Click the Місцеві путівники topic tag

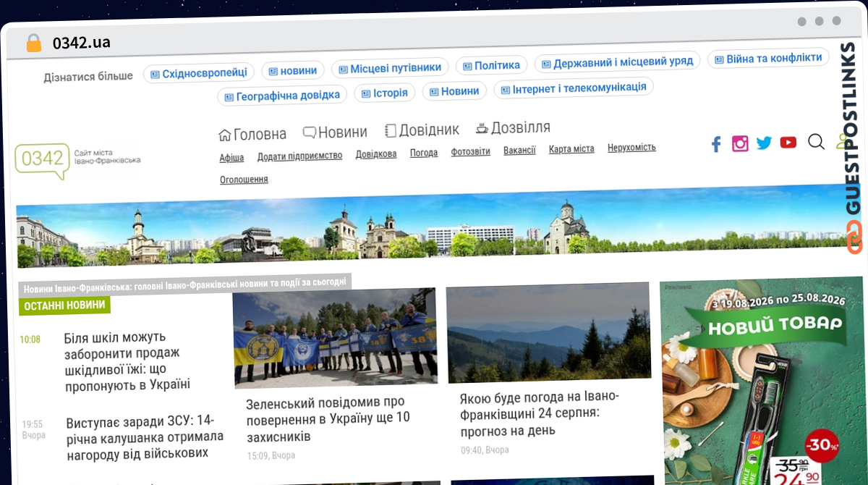click(390, 68)
